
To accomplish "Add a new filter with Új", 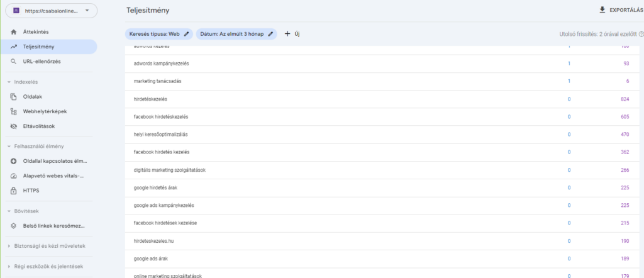I will [292, 34].
